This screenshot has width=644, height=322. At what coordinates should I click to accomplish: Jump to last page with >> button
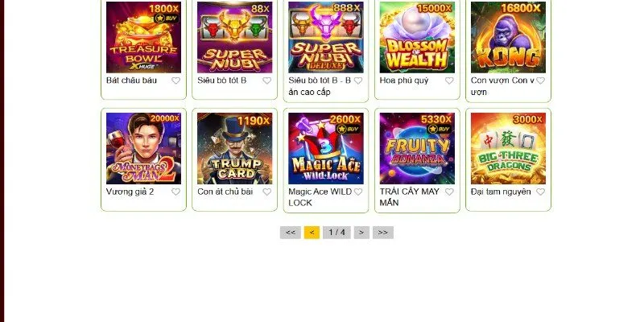(x=383, y=233)
